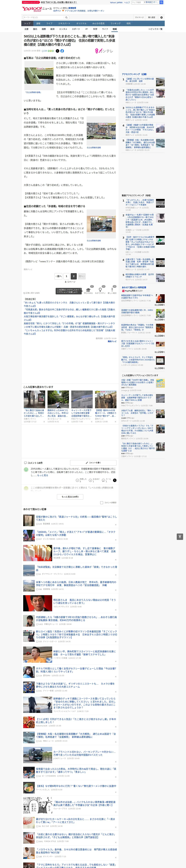Open the comment count icon showing 18
The height and width of the screenshot is (868, 186).
(x=44, y=51)
